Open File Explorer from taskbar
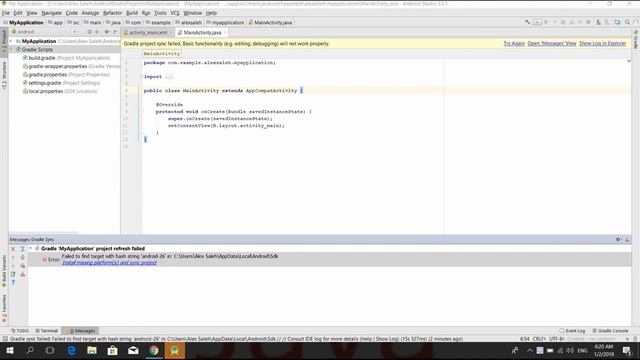The width and height of the screenshot is (640, 360). click(x=92, y=351)
